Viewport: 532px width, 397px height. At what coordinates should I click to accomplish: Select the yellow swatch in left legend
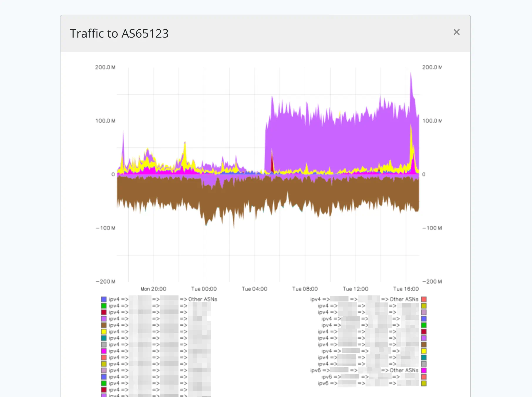pyautogui.click(x=104, y=332)
